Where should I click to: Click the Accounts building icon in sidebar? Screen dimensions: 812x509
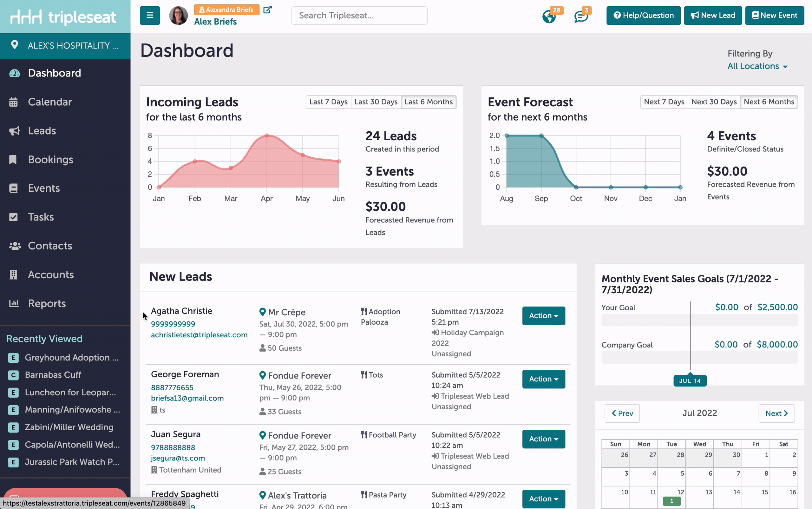13,275
